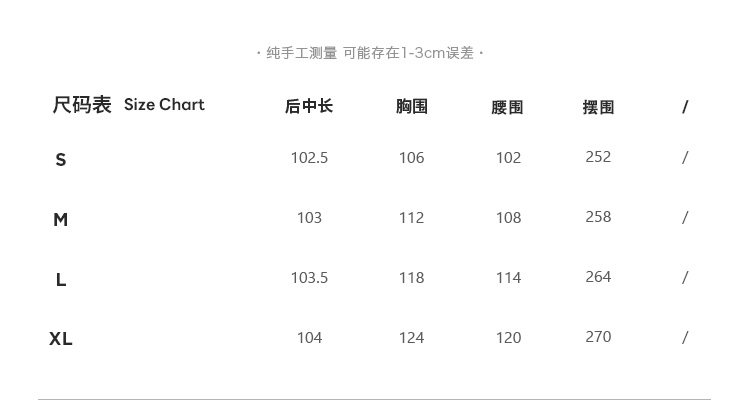The height and width of the screenshot is (416, 750).
Task: Click the 腰围 column header
Action: coord(508,107)
